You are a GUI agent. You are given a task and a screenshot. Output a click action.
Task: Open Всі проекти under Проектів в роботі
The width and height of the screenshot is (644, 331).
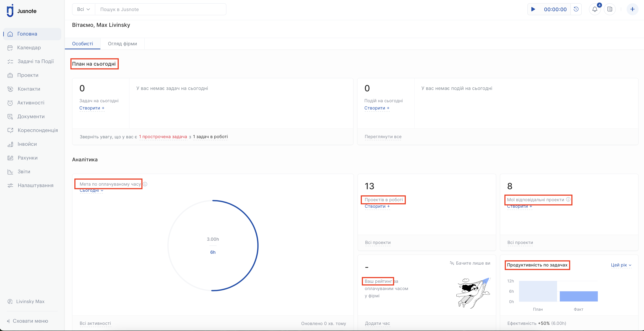(x=378, y=242)
